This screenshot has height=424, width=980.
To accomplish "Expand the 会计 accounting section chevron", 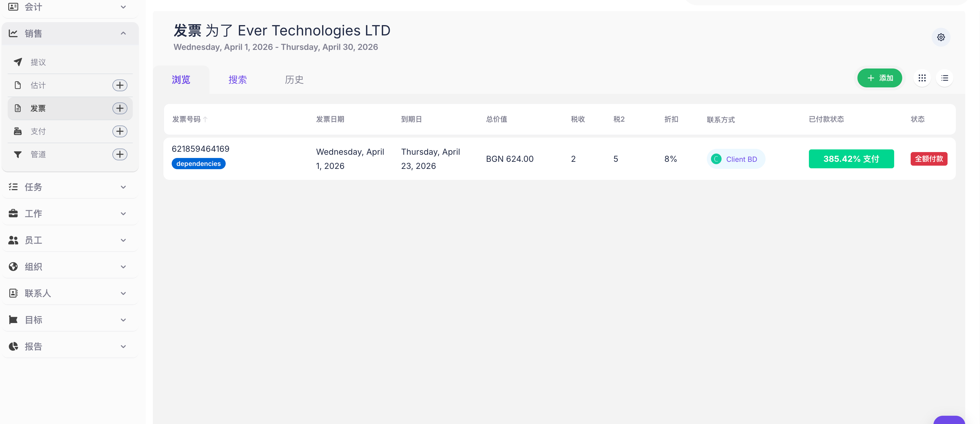I will [123, 7].
